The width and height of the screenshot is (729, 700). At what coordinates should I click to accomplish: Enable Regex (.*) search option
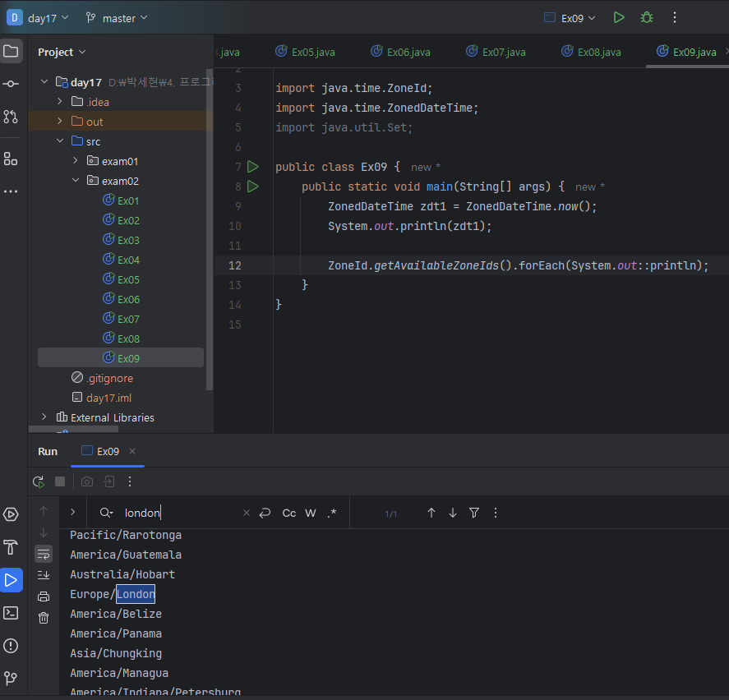pos(332,513)
